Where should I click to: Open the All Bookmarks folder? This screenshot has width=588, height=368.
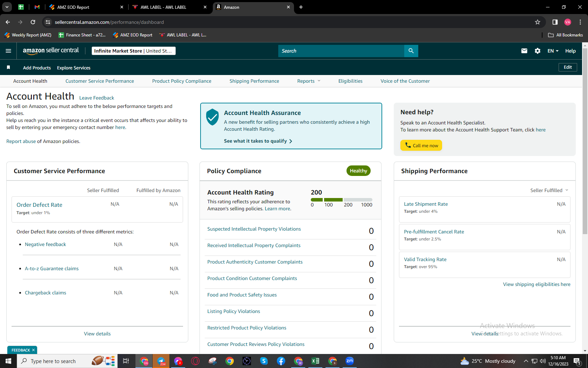point(566,35)
